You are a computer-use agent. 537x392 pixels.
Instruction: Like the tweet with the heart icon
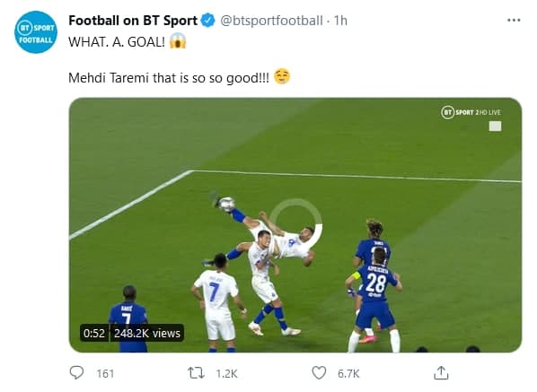coord(319,373)
